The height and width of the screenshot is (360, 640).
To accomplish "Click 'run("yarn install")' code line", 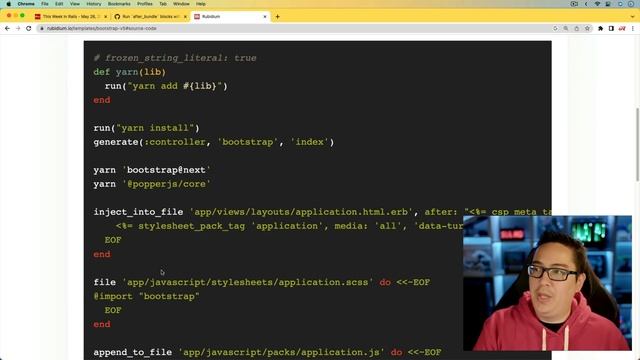I will 146,128.
